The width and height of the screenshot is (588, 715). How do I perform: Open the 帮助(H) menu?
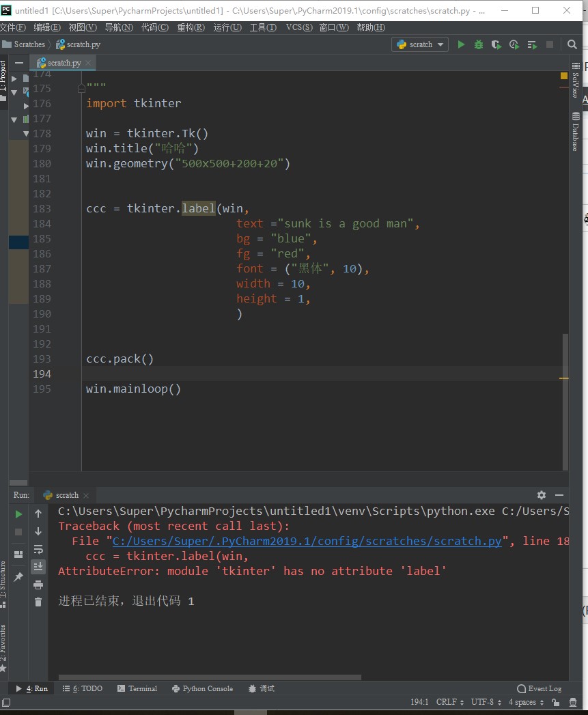click(x=371, y=27)
